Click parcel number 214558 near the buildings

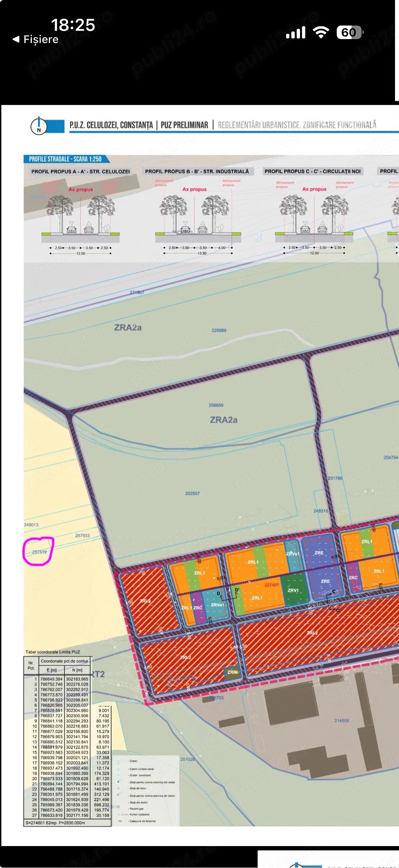pos(342,721)
